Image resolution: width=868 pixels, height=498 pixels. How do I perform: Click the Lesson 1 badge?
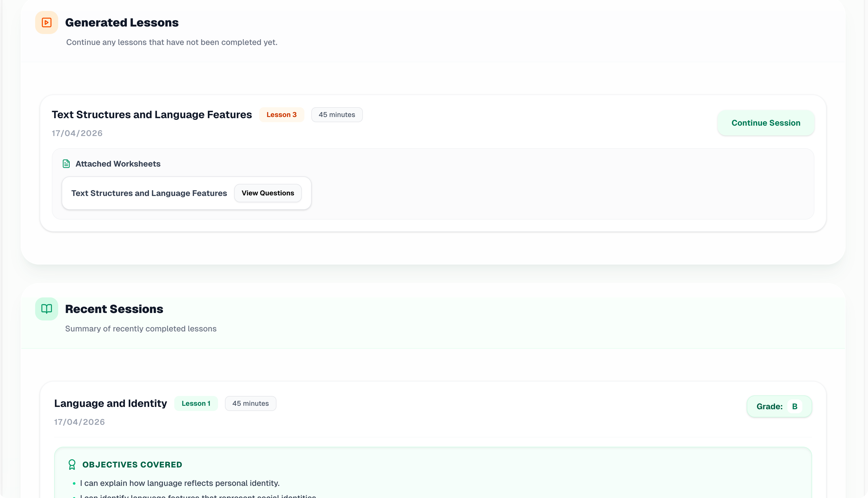pos(196,403)
